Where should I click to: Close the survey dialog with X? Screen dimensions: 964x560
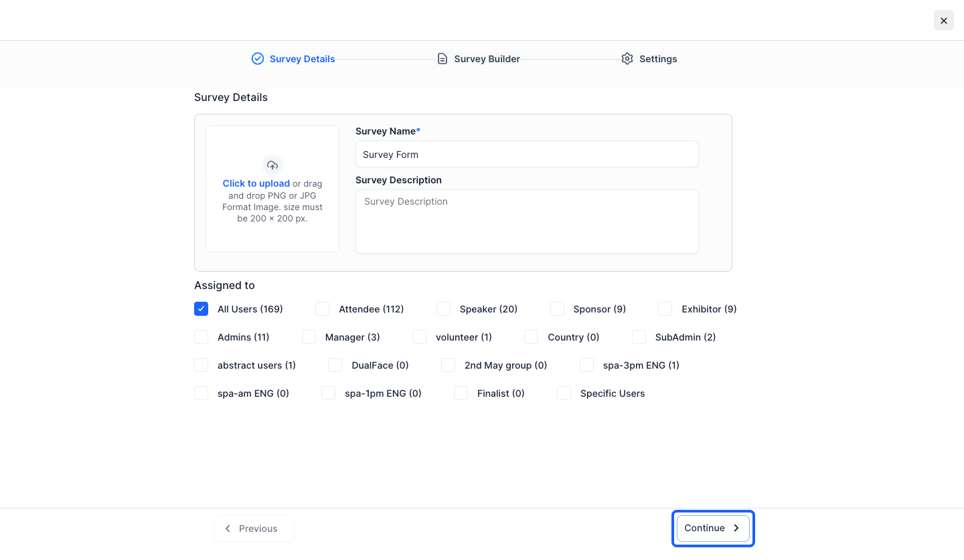(x=944, y=20)
